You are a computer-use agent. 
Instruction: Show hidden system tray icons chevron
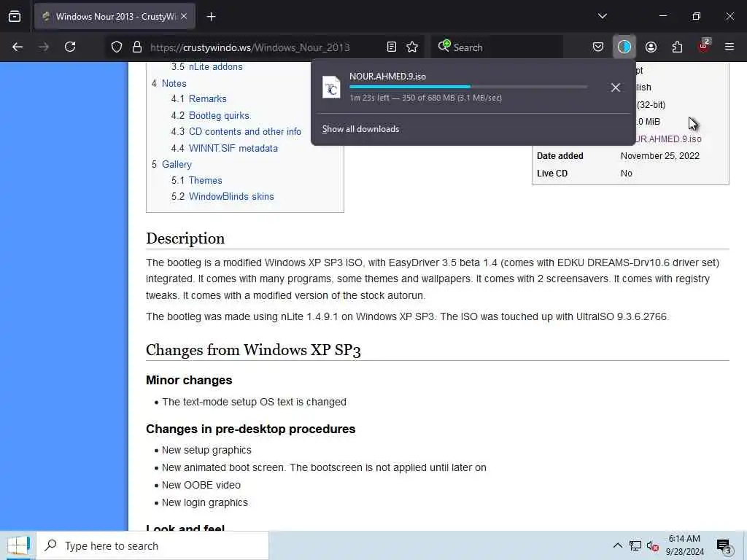pyautogui.click(x=617, y=545)
